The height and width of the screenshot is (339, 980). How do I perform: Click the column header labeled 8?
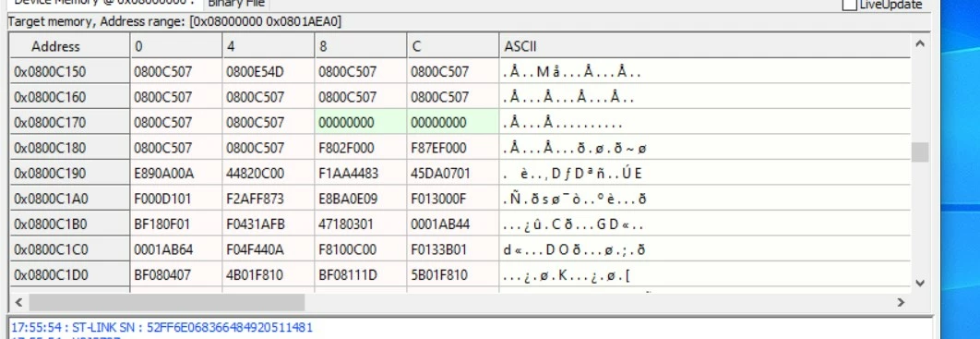361,46
